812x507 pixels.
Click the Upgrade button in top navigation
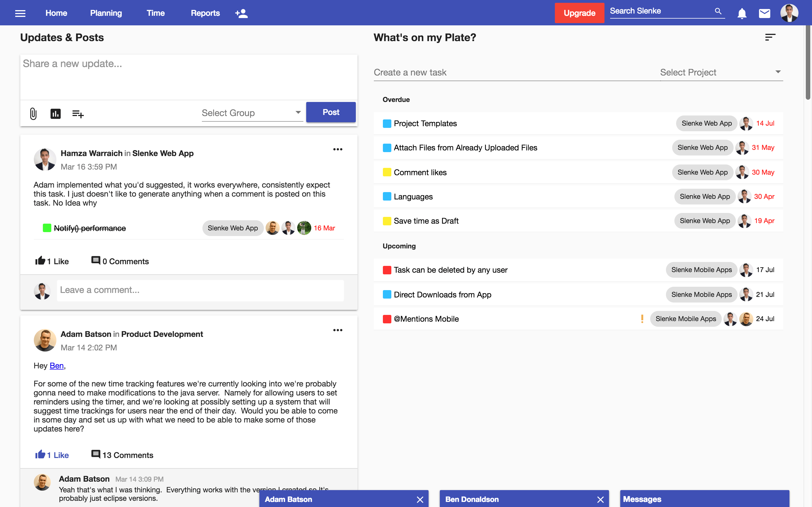pos(579,12)
